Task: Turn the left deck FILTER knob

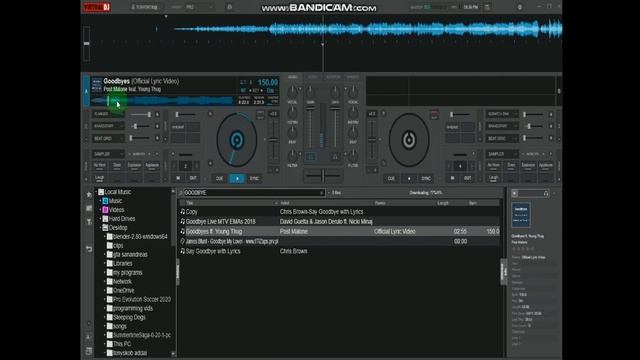Action: click(292, 156)
